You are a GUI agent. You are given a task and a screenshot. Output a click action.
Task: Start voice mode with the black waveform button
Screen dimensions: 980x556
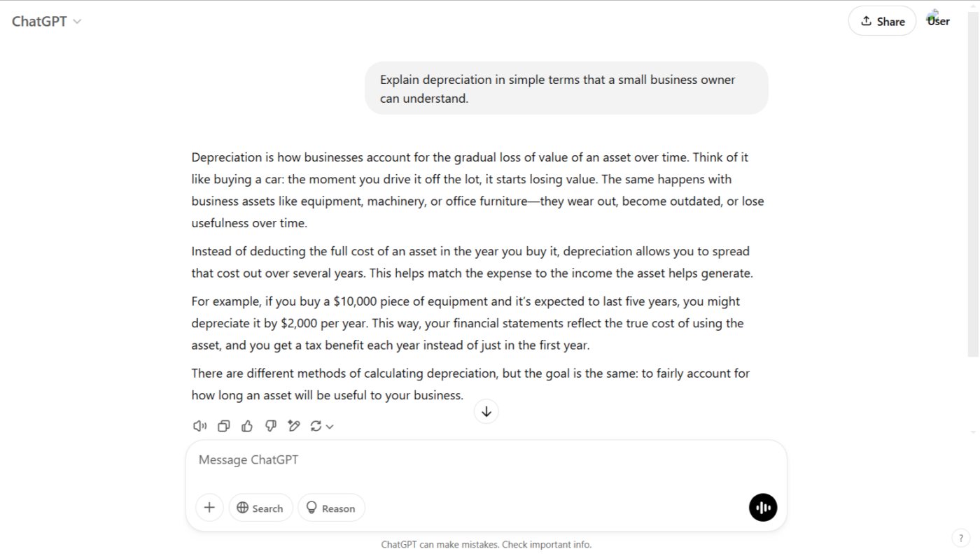[763, 508]
